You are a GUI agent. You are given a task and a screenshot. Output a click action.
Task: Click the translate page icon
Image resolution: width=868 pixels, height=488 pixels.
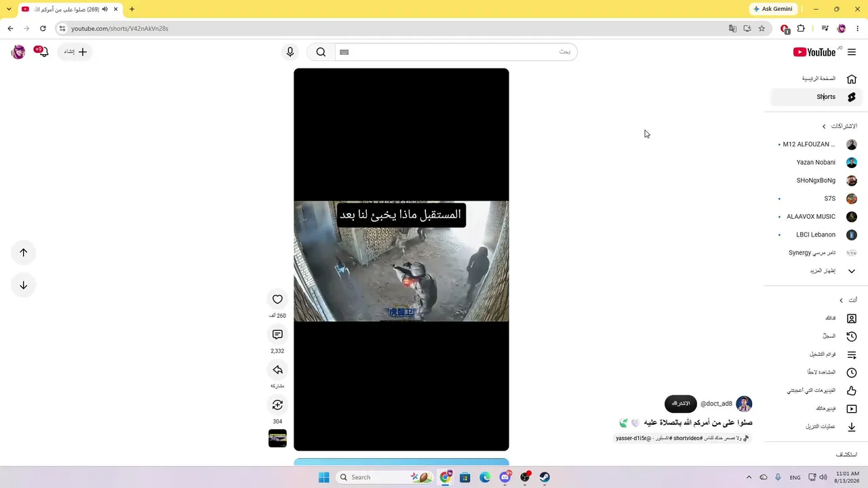coord(732,28)
